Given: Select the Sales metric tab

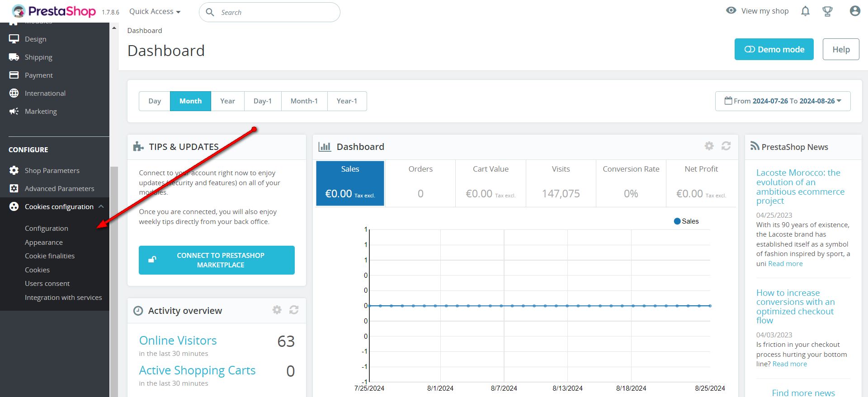Looking at the screenshot, I should click(x=350, y=183).
